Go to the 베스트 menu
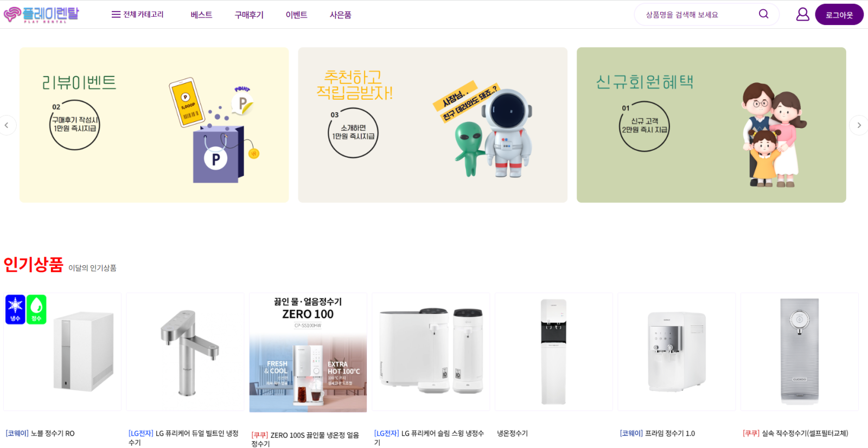This screenshot has height=448, width=868. click(x=201, y=15)
